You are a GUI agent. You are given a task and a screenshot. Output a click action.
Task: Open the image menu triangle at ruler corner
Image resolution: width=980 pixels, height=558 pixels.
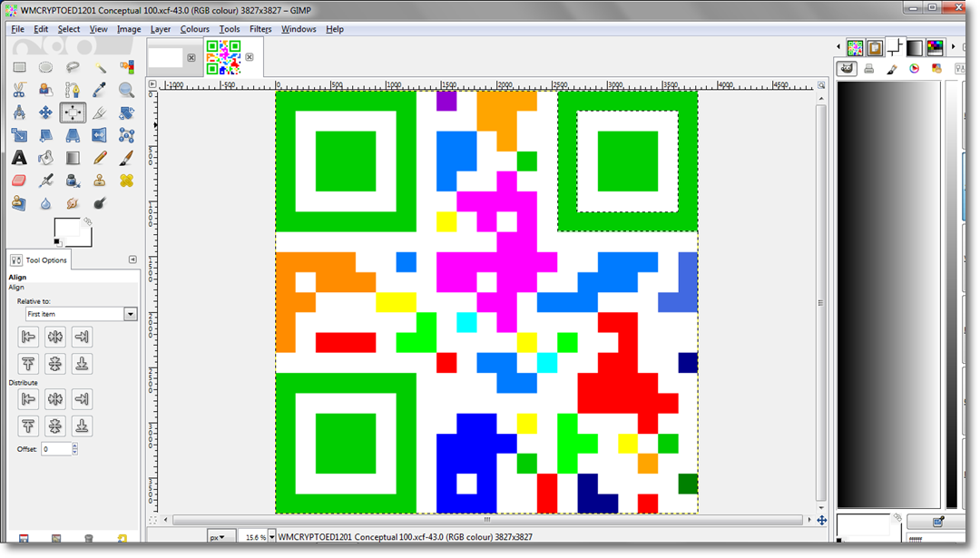(x=152, y=83)
